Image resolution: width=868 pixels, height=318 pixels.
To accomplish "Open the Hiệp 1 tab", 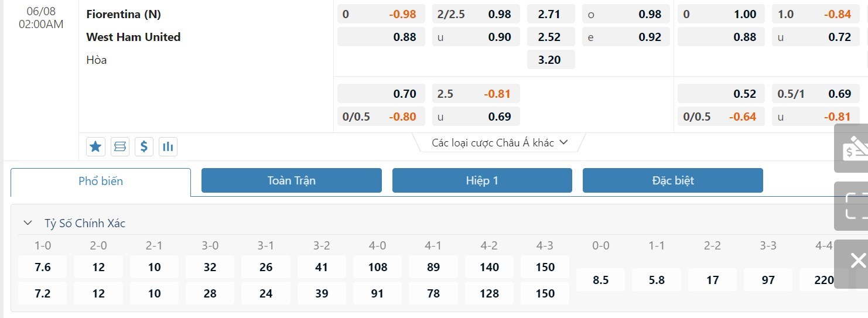I will 482,180.
